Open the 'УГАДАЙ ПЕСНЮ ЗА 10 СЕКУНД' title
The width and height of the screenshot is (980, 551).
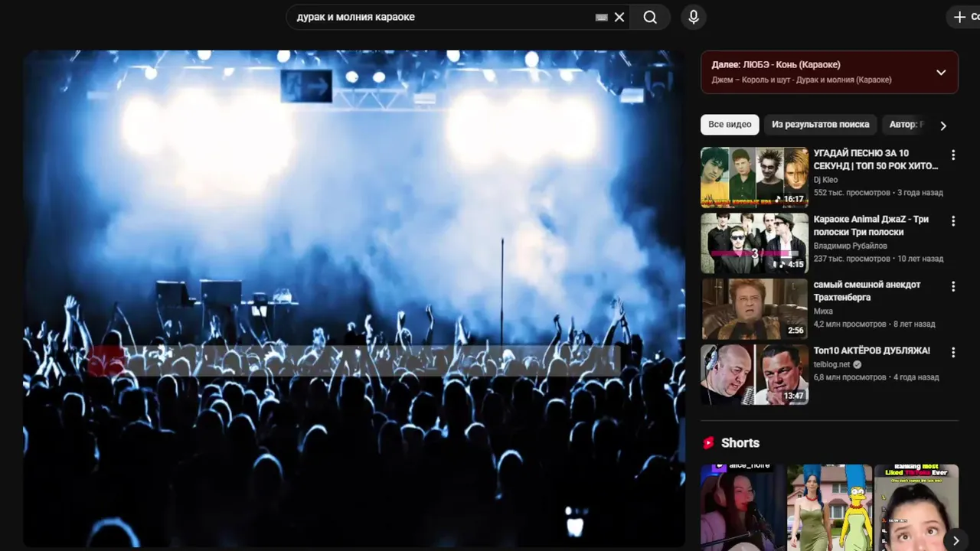pyautogui.click(x=876, y=159)
